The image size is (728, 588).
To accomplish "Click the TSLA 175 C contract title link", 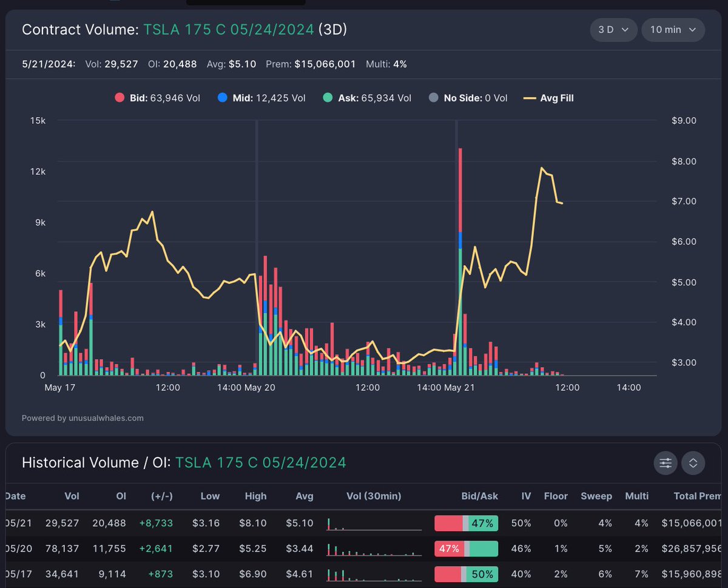I will tap(229, 30).
